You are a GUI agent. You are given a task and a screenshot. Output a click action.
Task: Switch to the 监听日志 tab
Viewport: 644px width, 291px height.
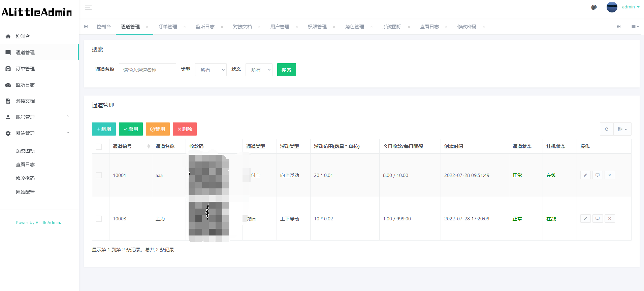[x=205, y=27]
